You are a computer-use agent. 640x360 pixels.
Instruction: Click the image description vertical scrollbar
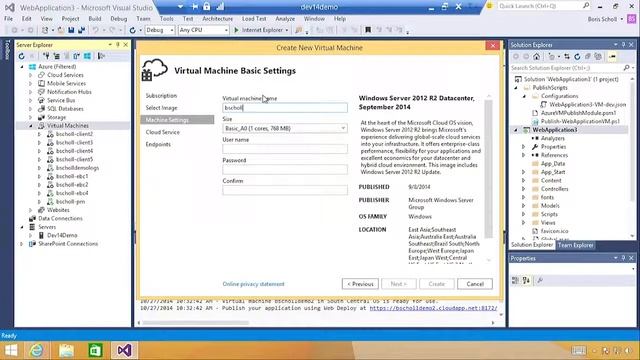click(x=488, y=169)
